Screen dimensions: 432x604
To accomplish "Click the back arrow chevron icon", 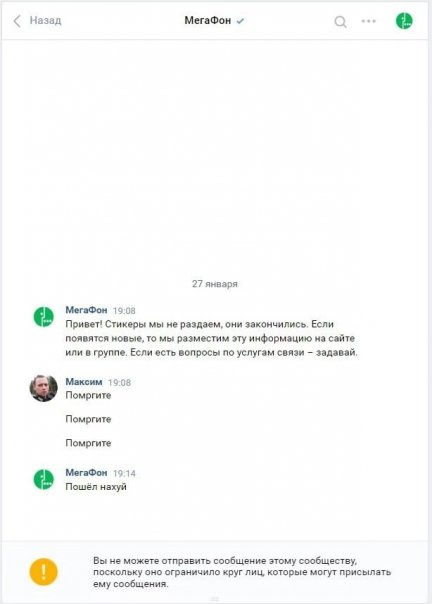I will coord(17,21).
